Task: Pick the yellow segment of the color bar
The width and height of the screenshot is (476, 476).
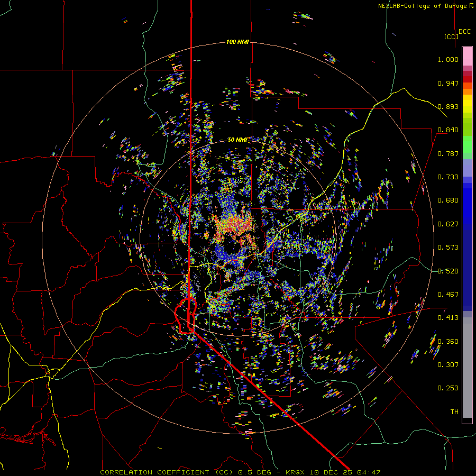Action: pyautogui.click(x=467, y=104)
